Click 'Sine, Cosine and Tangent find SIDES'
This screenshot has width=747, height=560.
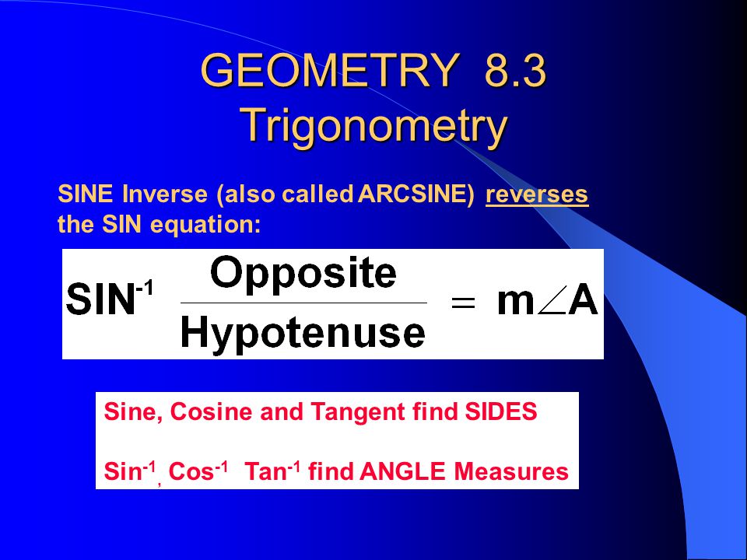321,412
